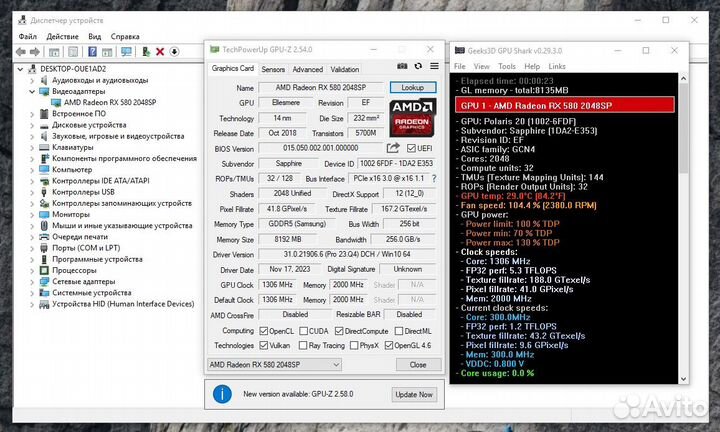
Task: Open the Tools menu in GPU Shark
Action: [x=507, y=67]
